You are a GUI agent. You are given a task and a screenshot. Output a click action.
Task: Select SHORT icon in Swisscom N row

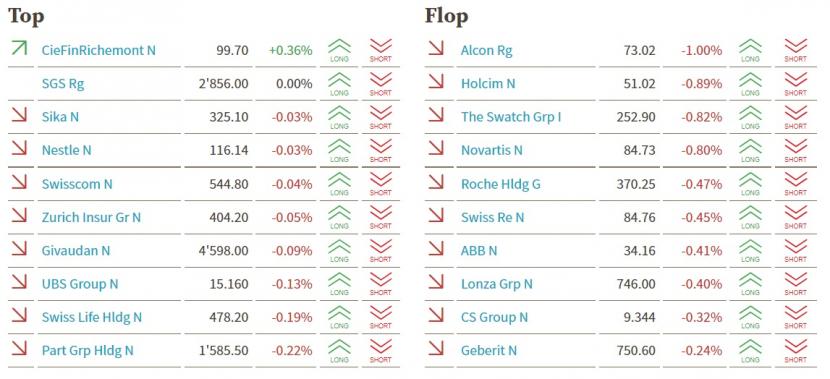pyautogui.click(x=381, y=184)
